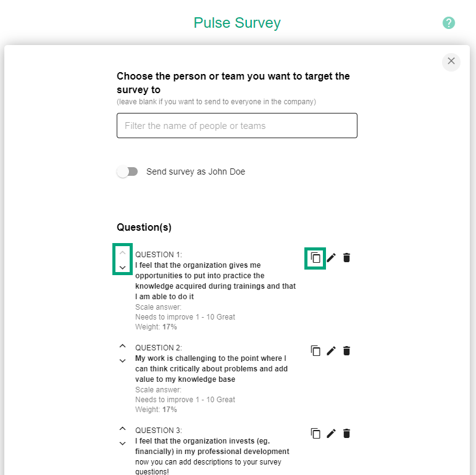This screenshot has width=476, height=475.
Task: Toggle the Send survey as John Doe switch
Action: click(x=127, y=171)
